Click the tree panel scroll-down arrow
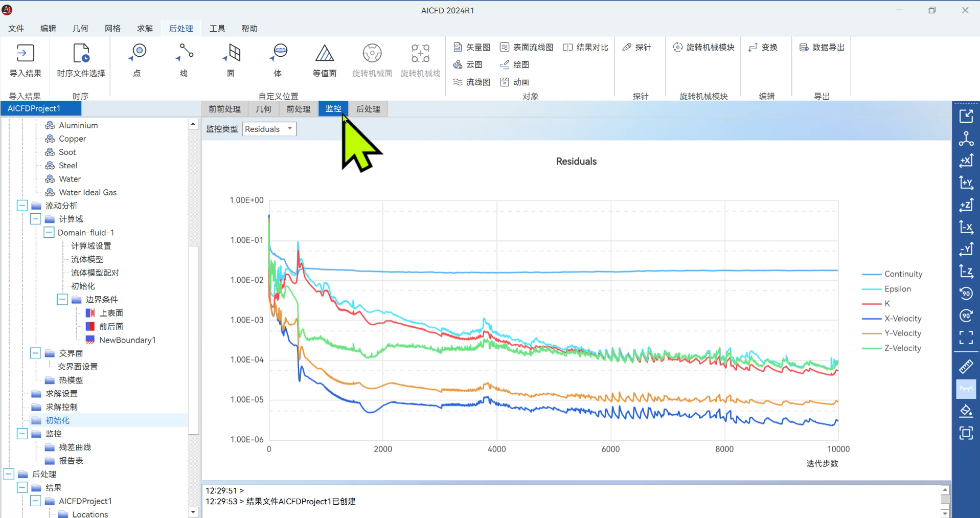 pyautogui.click(x=193, y=512)
